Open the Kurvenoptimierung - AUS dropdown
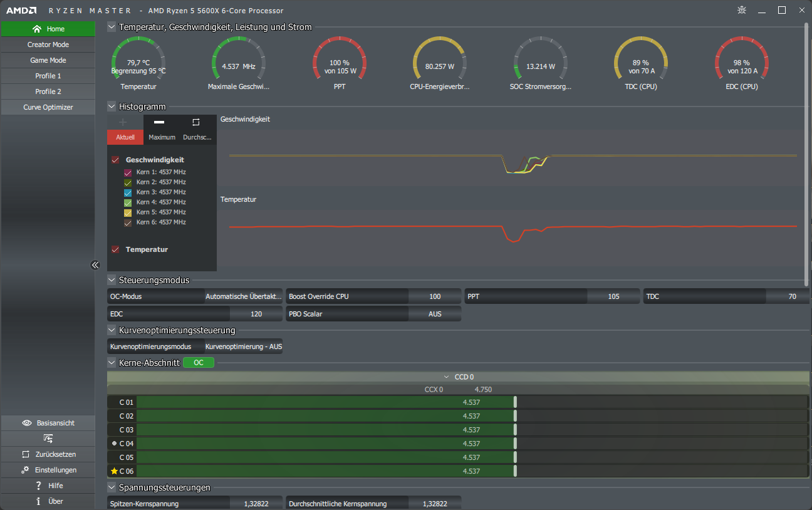The height and width of the screenshot is (510, 812). pyautogui.click(x=243, y=346)
